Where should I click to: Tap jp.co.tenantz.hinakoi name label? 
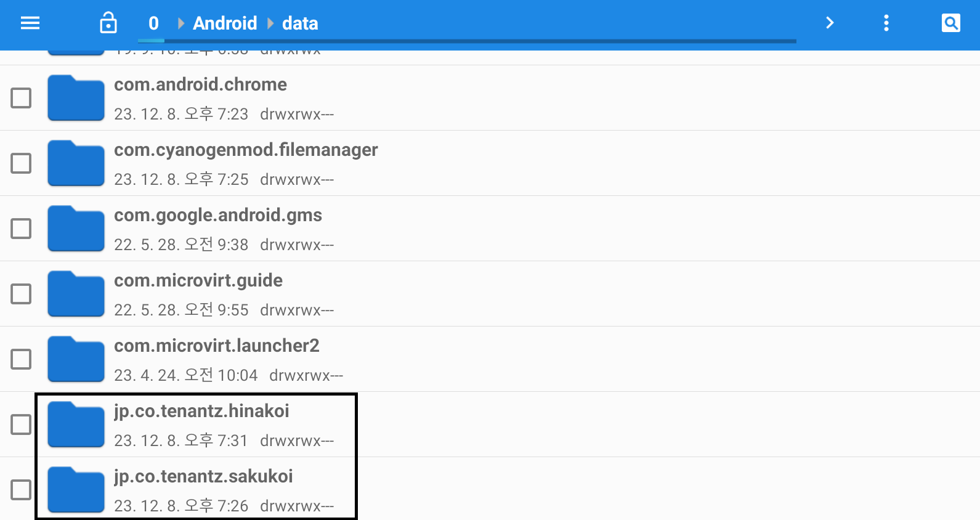[x=201, y=412]
